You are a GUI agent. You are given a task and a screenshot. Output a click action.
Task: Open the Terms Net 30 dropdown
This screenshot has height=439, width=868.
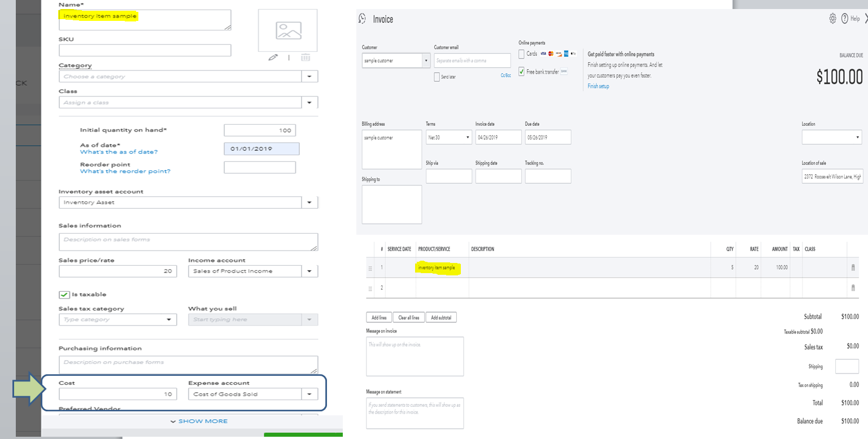(449, 137)
